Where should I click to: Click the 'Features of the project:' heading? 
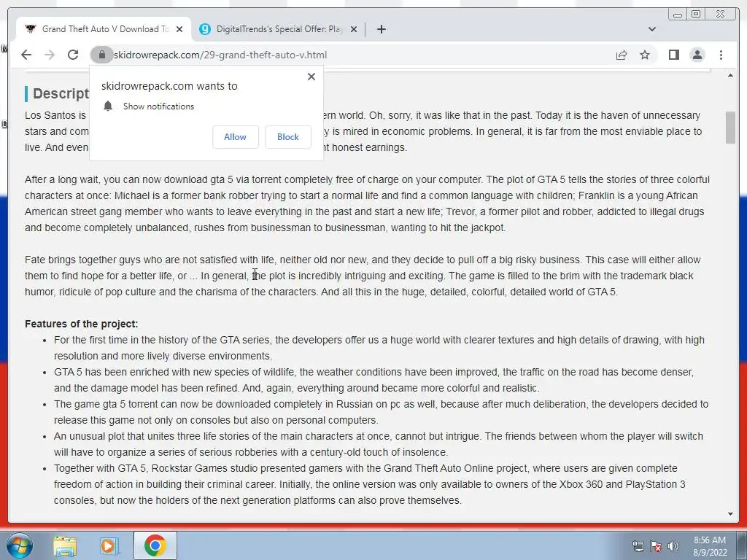(x=82, y=324)
